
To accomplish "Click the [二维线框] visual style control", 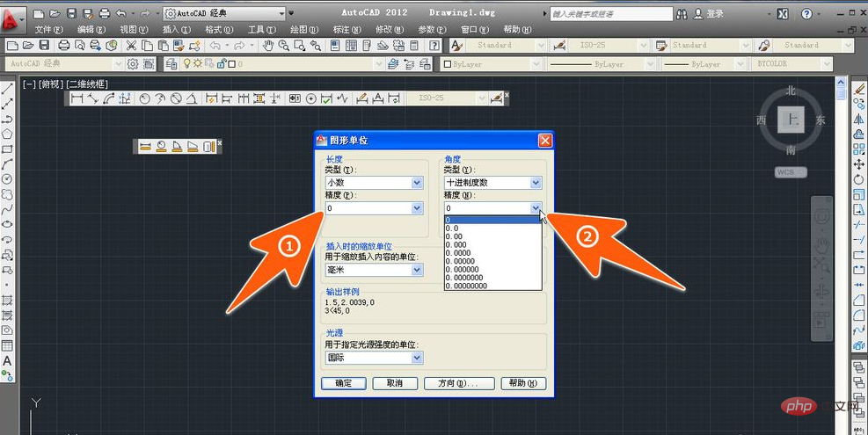I will point(87,84).
